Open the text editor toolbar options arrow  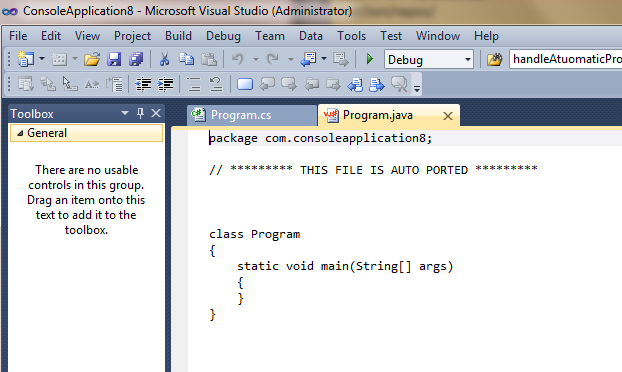click(x=417, y=88)
